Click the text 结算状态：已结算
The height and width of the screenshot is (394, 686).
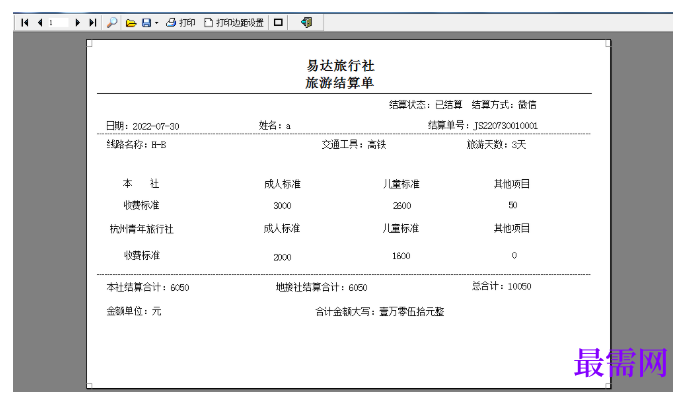pyautogui.click(x=426, y=105)
